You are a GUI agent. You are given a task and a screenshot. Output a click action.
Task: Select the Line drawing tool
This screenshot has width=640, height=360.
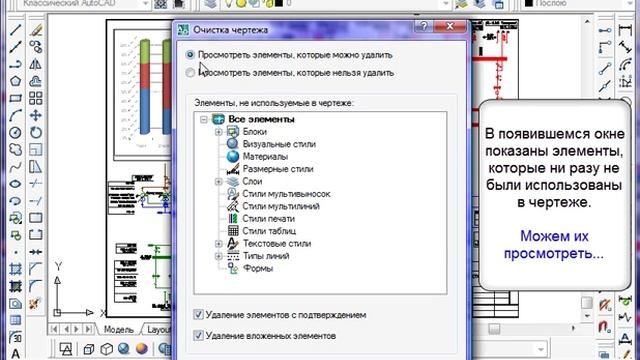(16, 30)
